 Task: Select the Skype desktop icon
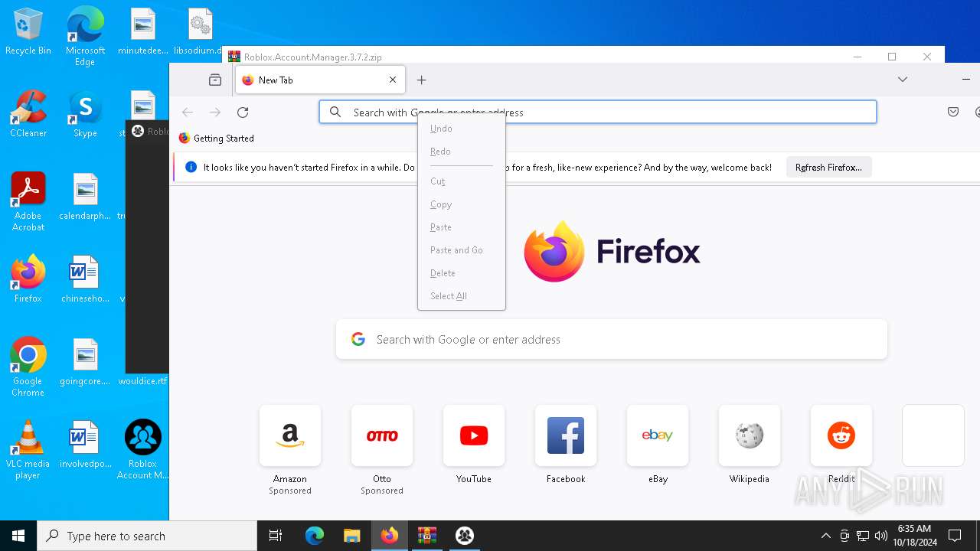[x=85, y=114]
